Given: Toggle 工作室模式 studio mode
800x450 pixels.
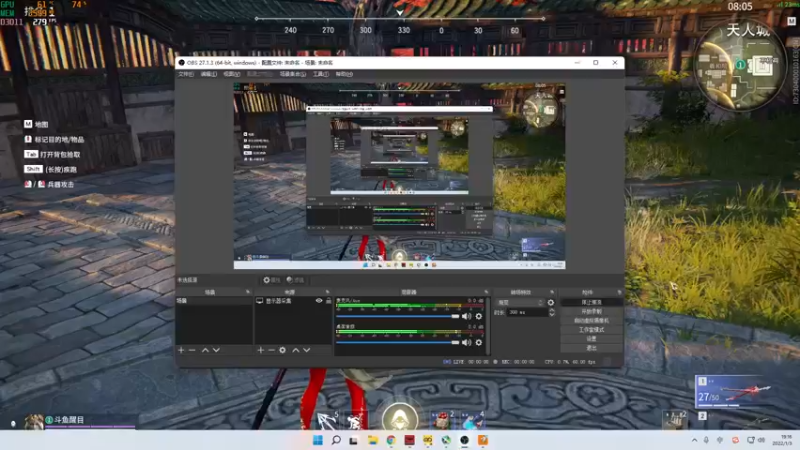Looking at the screenshot, I should pyautogui.click(x=591, y=330).
